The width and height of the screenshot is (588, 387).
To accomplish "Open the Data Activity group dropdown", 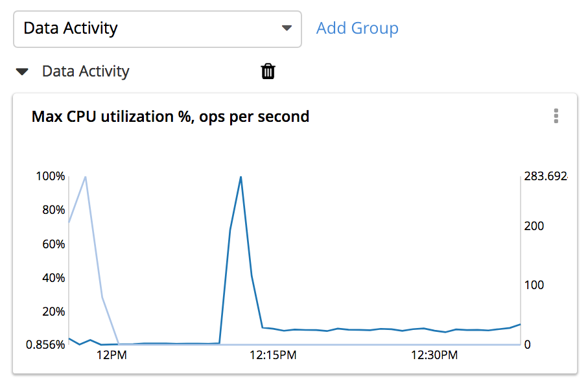I will pyautogui.click(x=157, y=29).
